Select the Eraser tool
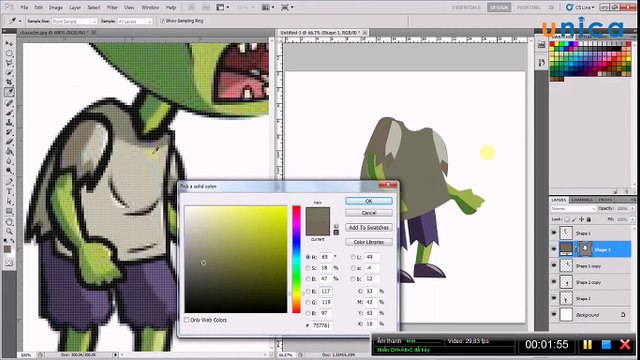This screenshot has width=640, height=360. click(9, 142)
